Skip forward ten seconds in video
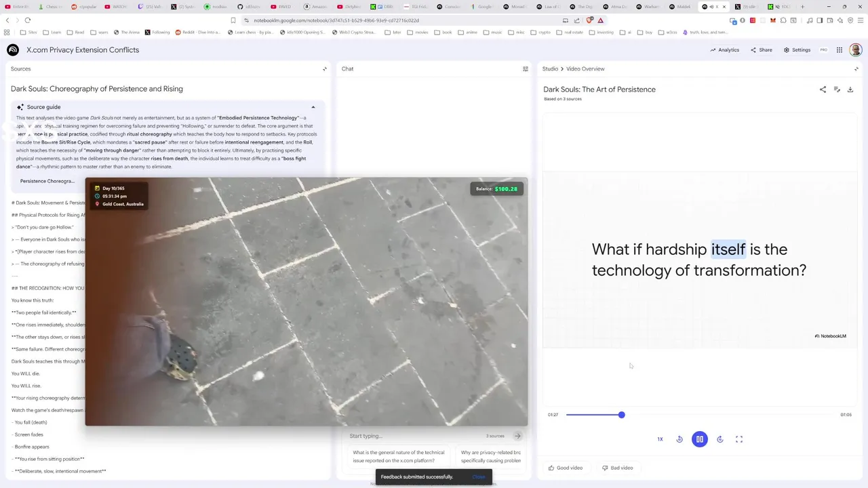Viewport: 868px width, 488px height. click(x=720, y=439)
